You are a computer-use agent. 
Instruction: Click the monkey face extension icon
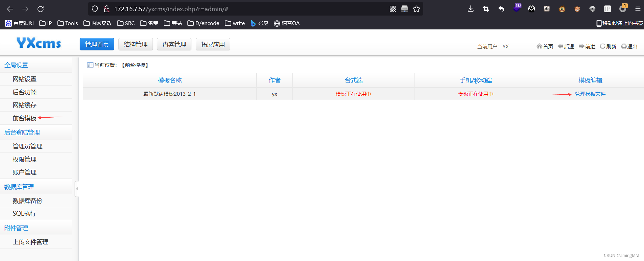click(x=562, y=9)
